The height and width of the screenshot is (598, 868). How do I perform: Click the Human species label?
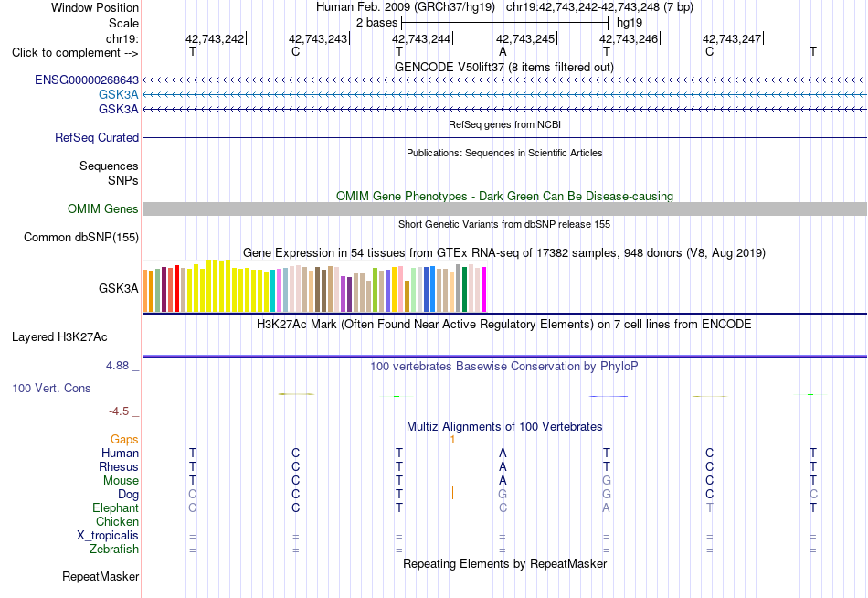[x=120, y=454]
